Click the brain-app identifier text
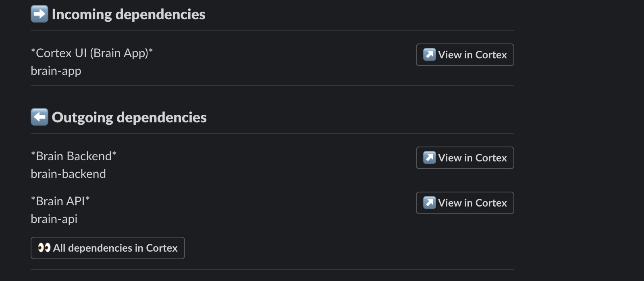Screen dimensions: 644x281 [x=56, y=71]
